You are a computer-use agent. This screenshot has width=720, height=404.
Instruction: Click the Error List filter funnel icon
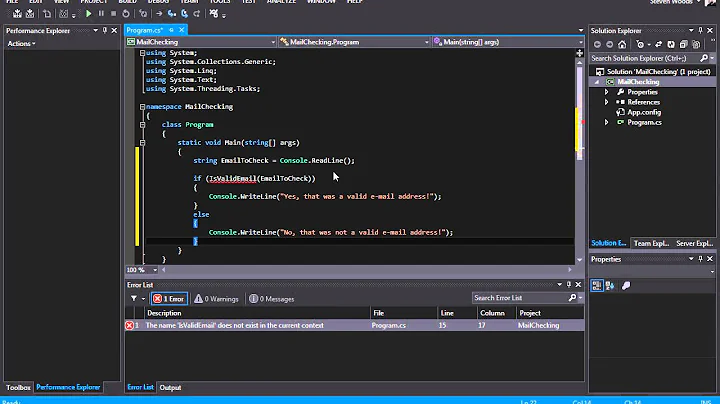click(x=134, y=298)
